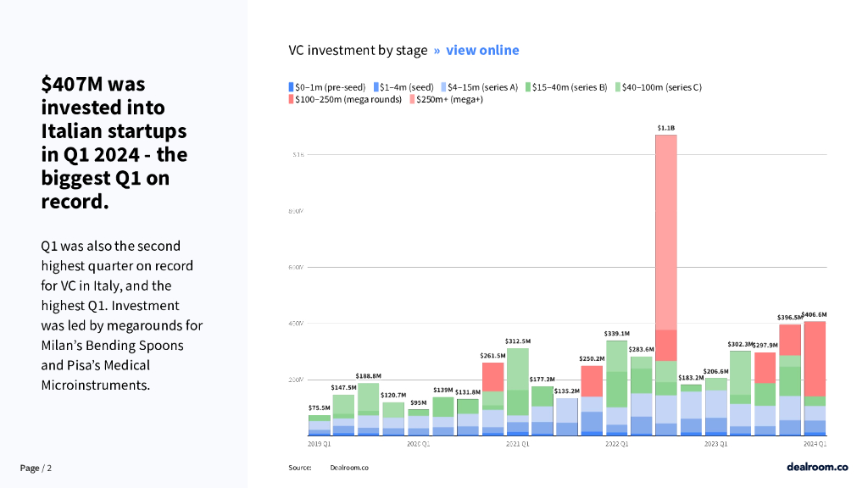Open the "view online" link
This screenshot has height=488, width=868.
click(482, 50)
